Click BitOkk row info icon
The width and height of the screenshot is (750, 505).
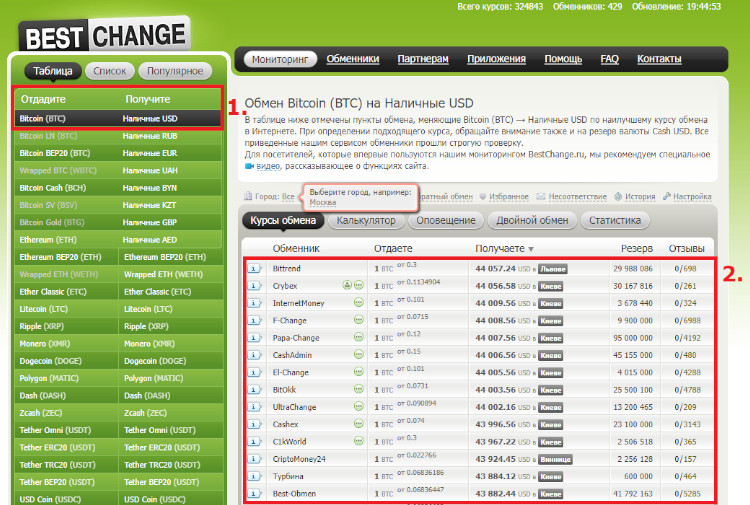point(254,390)
